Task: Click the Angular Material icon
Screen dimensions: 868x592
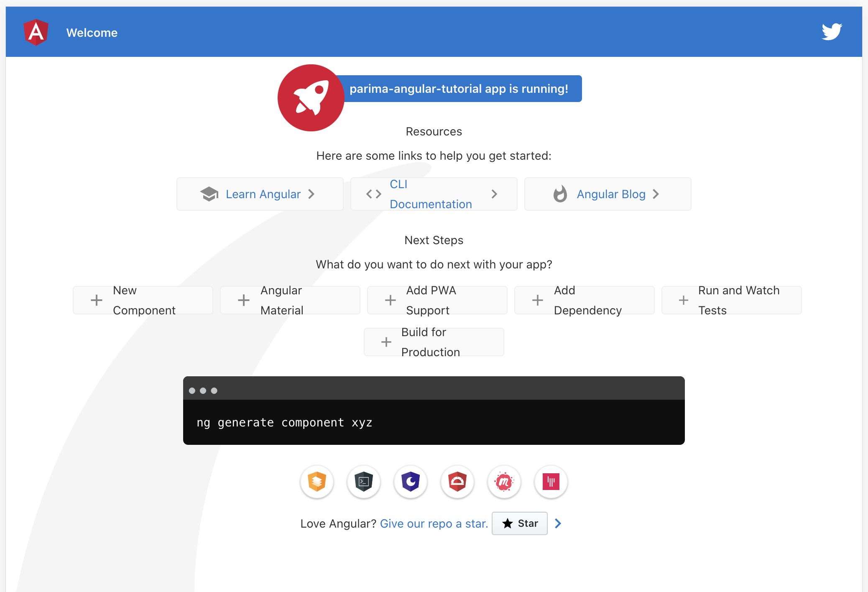Action: tap(317, 482)
